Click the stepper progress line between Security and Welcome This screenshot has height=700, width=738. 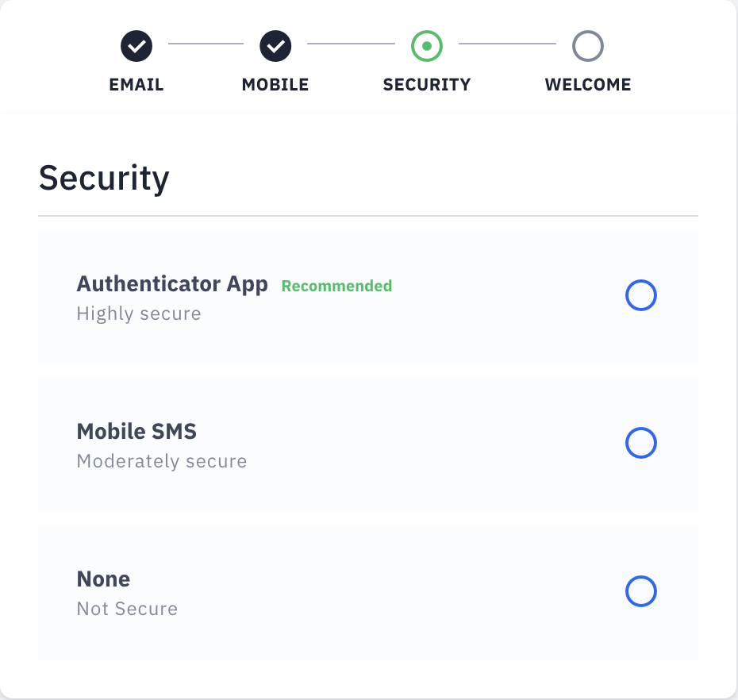508,46
